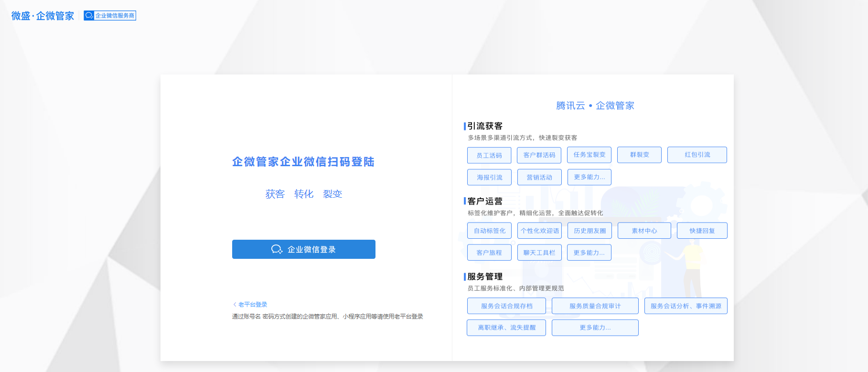This screenshot has width=868, height=372.
Task: Select 自动标签化 button
Action: pyautogui.click(x=490, y=231)
